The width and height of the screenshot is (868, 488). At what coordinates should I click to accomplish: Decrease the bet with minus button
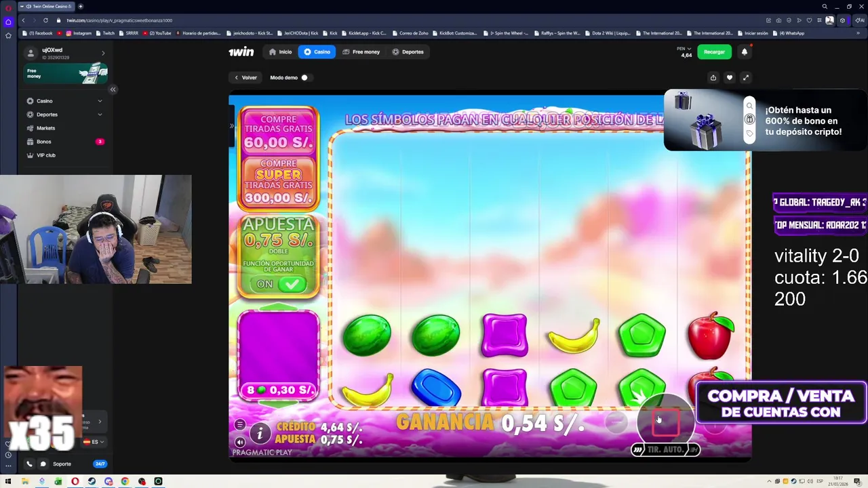[x=616, y=422]
